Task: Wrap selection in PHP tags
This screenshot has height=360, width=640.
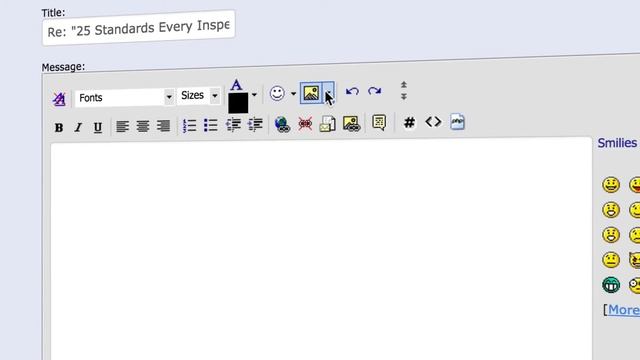Action: [x=457, y=122]
